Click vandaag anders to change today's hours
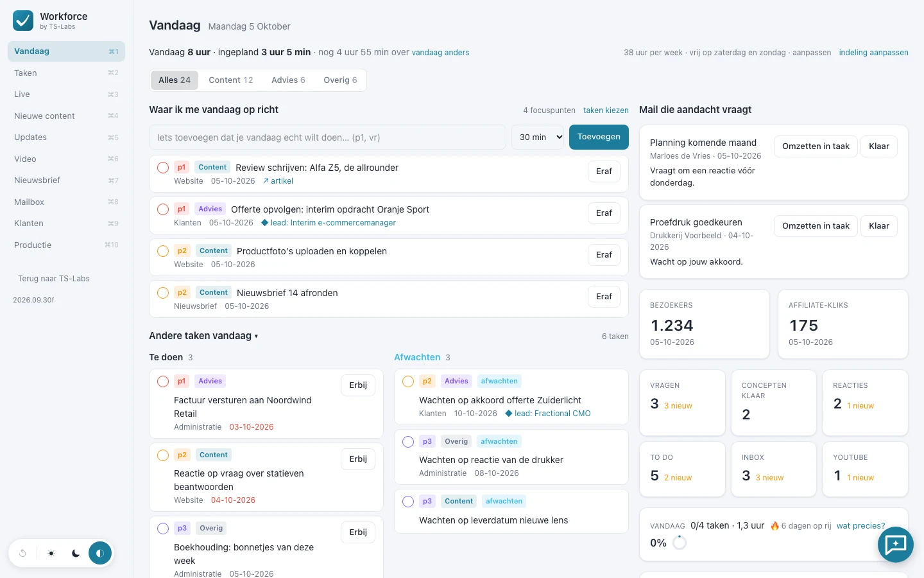 coord(440,53)
